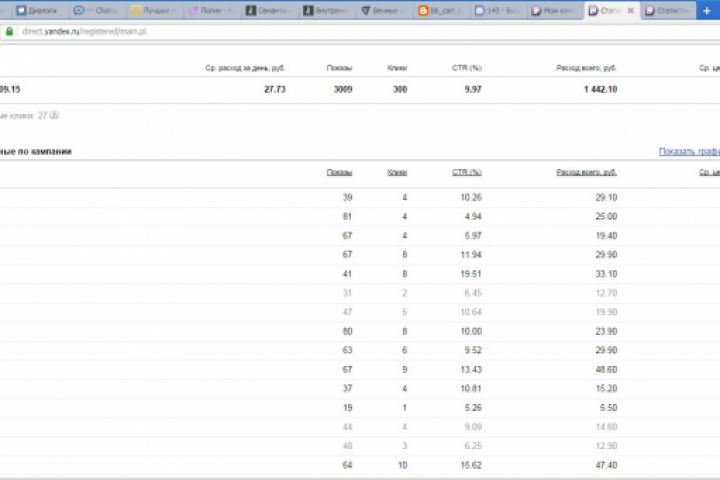Click spend cell 23.90
720x480 pixels.
[606, 331]
